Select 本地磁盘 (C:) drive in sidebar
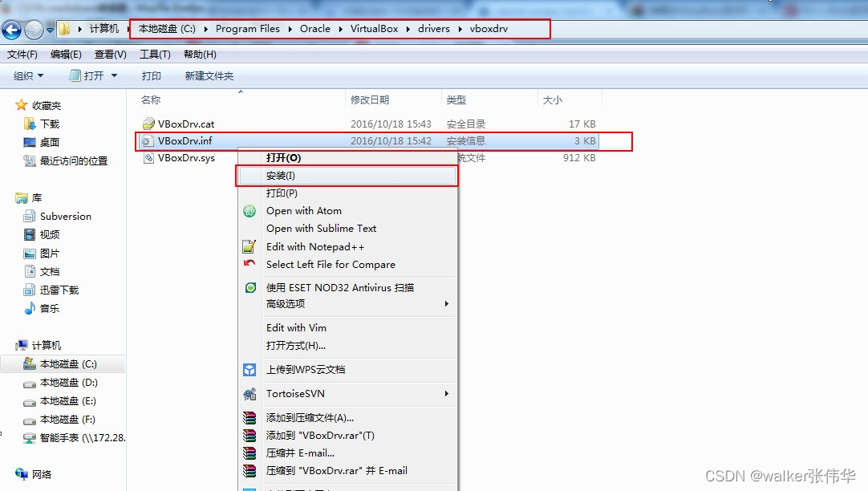The height and width of the screenshot is (491, 868). point(60,363)
